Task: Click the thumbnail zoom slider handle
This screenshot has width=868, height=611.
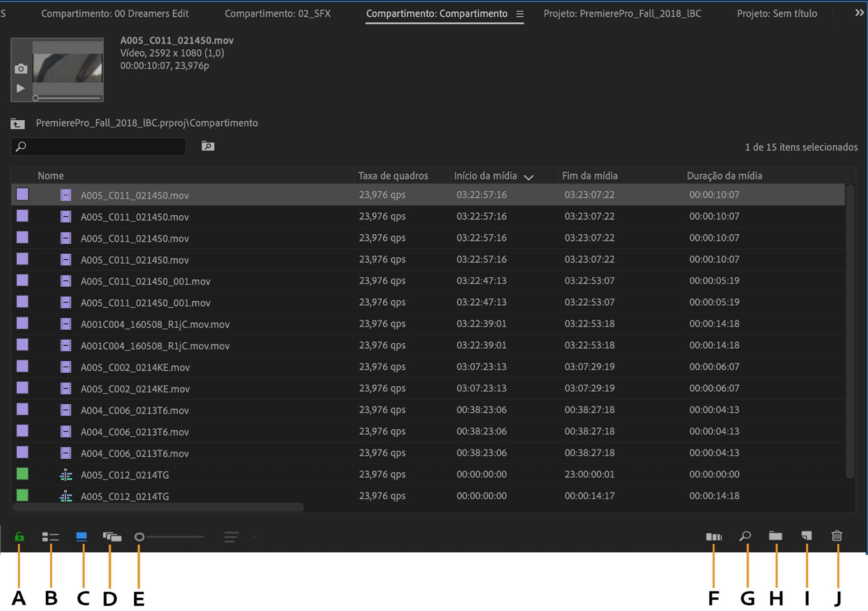Action: (x=139, y=537)
